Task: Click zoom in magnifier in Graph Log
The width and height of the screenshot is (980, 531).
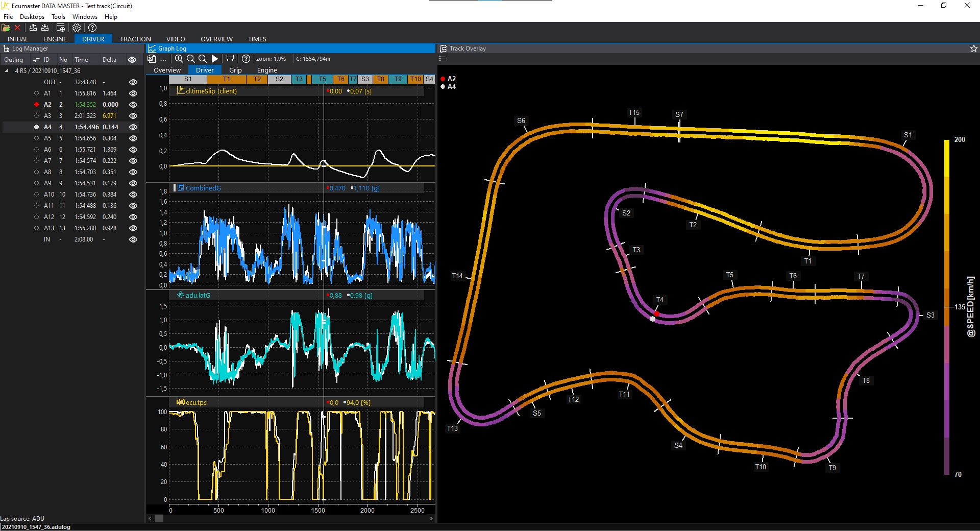Action: [x=179, y=59]
